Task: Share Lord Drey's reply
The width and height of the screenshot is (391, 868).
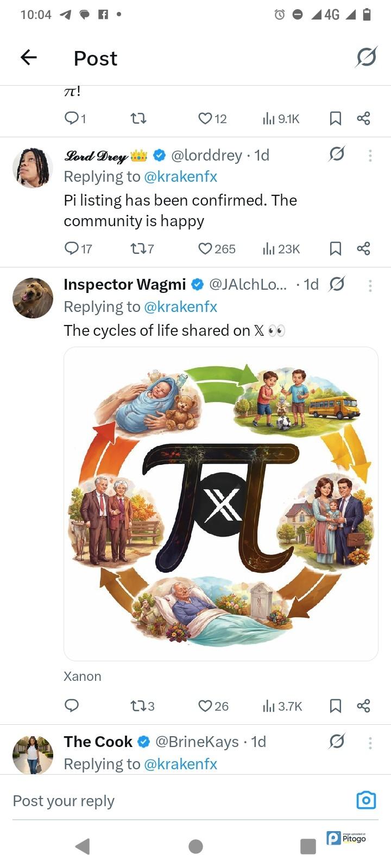Action: click(363, 248)
